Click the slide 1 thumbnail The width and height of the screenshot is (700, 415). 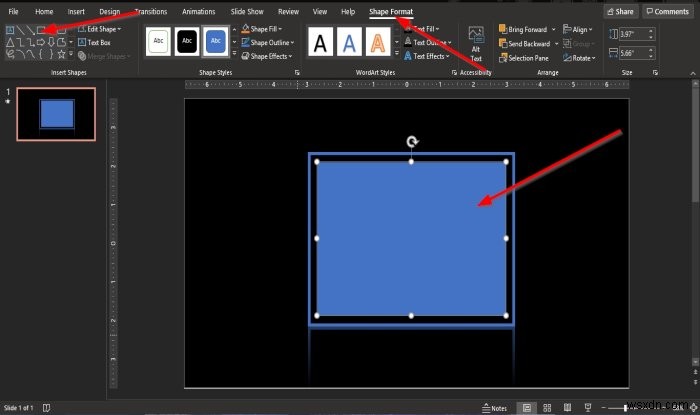click(x=56, y=114)
